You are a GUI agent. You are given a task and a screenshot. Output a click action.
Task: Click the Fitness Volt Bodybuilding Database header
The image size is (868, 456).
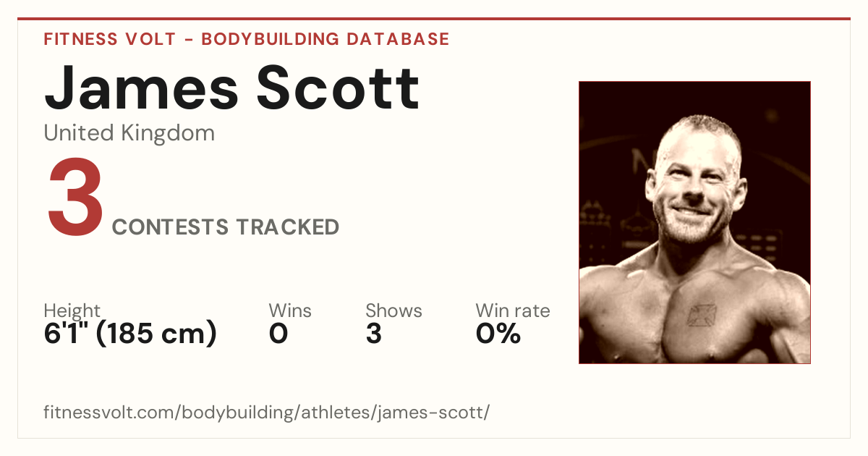247,39
